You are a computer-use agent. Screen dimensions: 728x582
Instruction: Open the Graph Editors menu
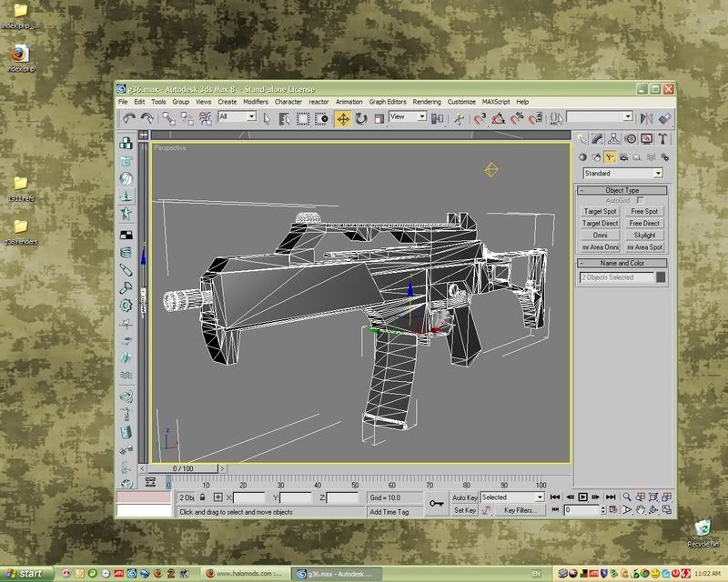pyautogui.click(x=388, y=102)
